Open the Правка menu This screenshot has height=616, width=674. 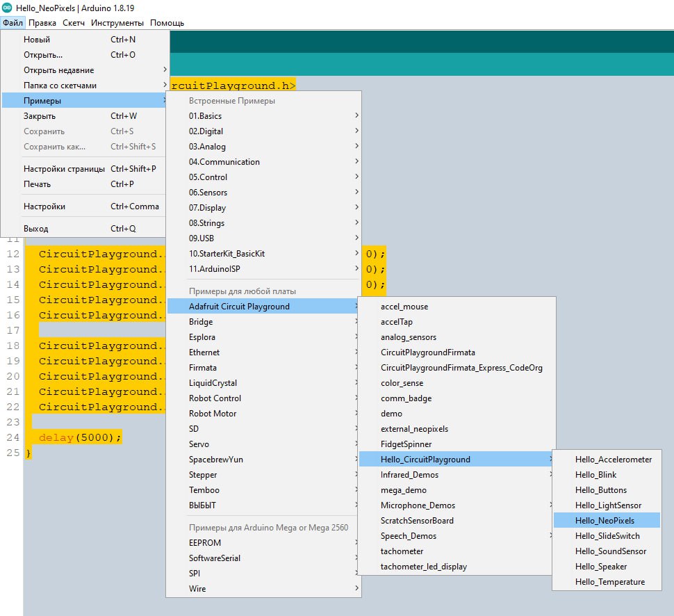click(42, 23)
